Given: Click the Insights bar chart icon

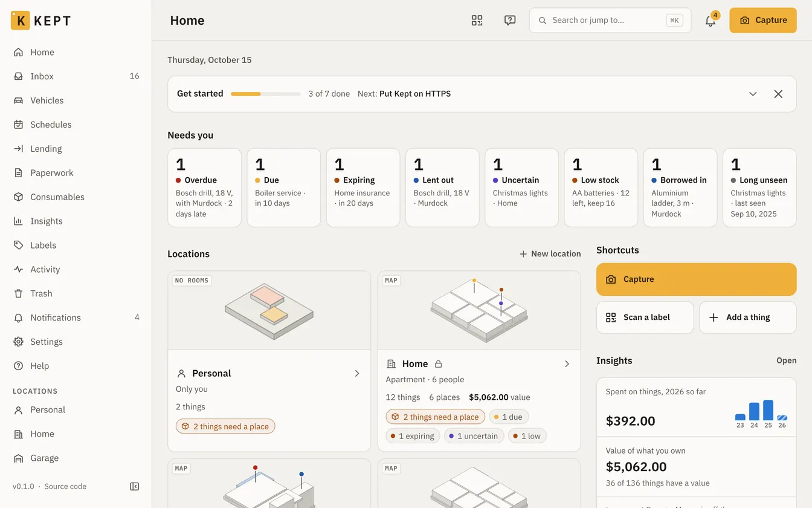Looking at the screenshot, I should click(x=18, y=221).
